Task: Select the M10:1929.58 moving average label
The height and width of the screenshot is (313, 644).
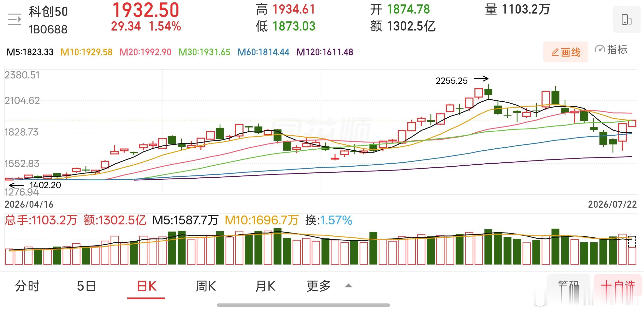Action: (86, 52)
